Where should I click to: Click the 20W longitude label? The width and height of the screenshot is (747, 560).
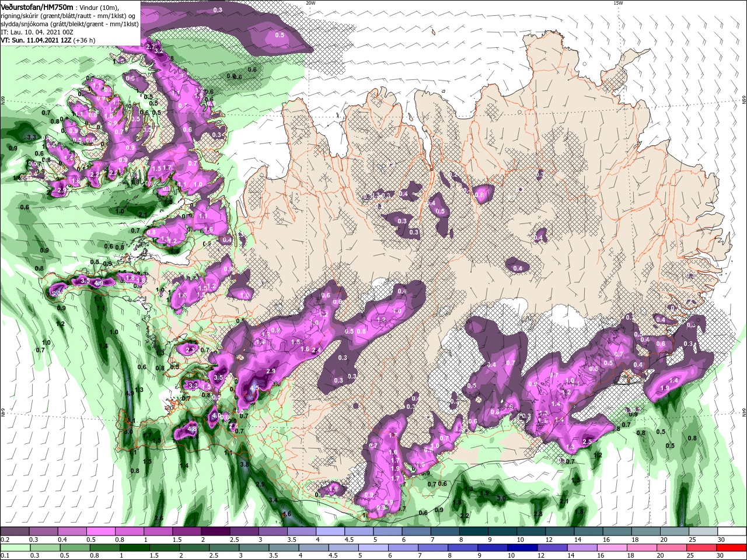(x=310, y=3)
